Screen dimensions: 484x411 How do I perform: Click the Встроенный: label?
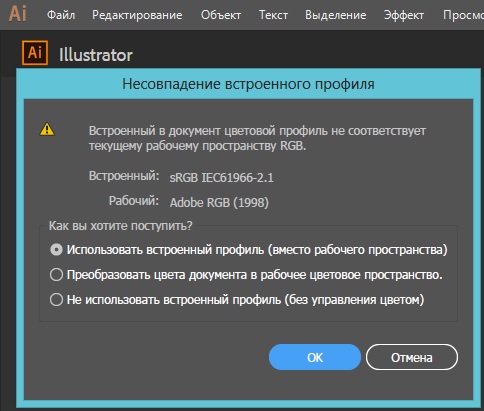[x=124, y=176]
